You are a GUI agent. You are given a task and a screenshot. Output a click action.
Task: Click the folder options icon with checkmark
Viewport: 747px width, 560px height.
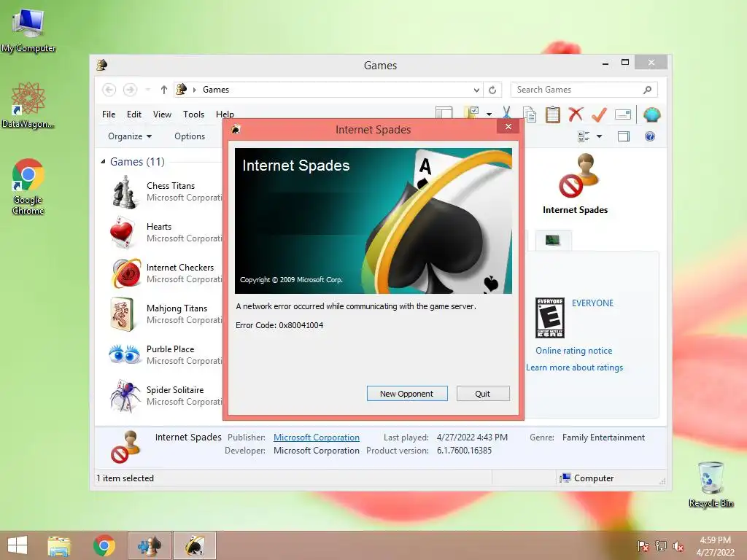[471, 113]
